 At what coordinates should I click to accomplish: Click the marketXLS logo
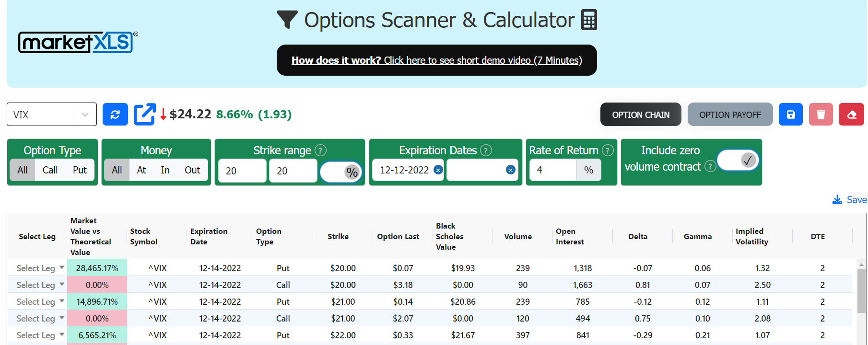pyautogui.click(x=78, y=42)
